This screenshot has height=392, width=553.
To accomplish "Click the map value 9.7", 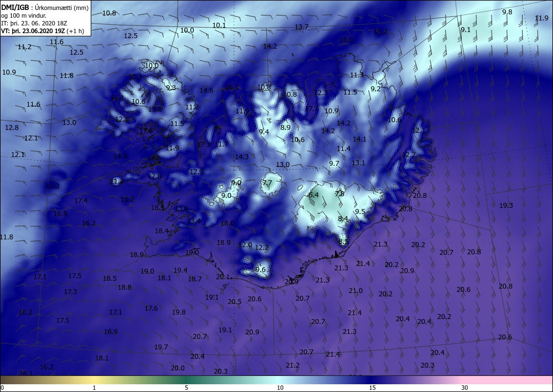I will click(x=334, y=163).
